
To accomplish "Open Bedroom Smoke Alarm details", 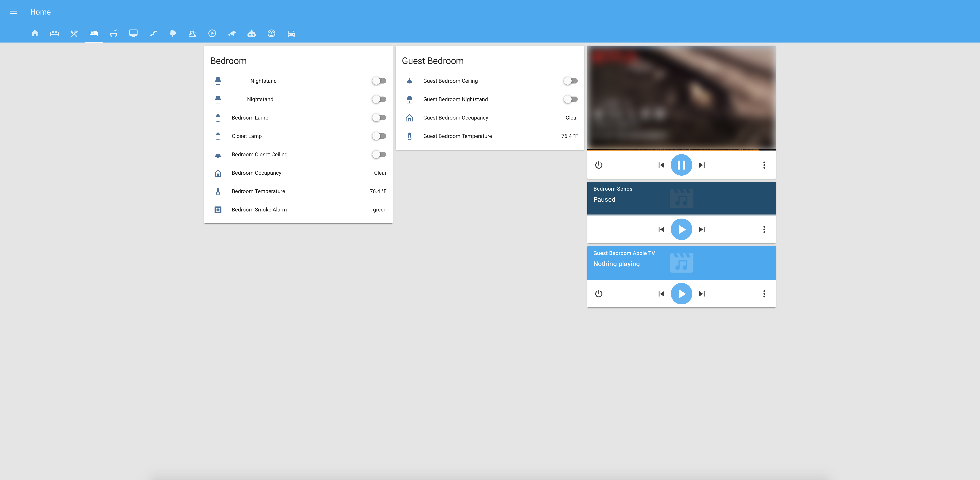I will coord(259,210).
